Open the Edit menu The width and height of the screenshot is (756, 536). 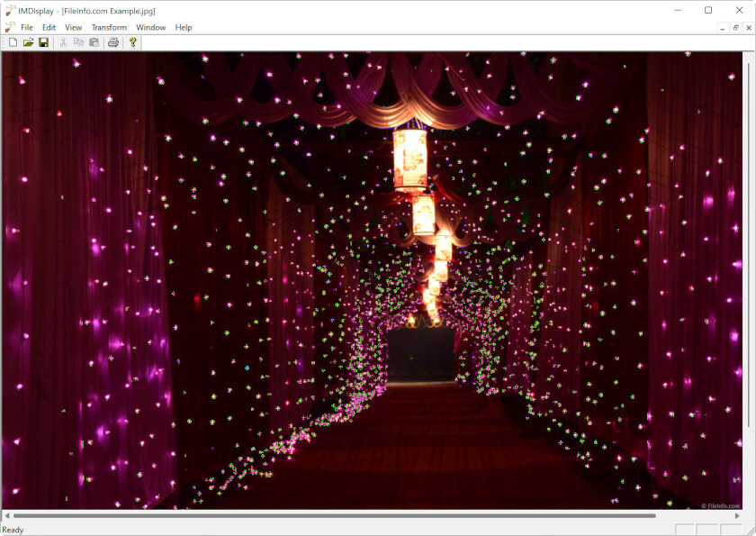click(49, 27)
